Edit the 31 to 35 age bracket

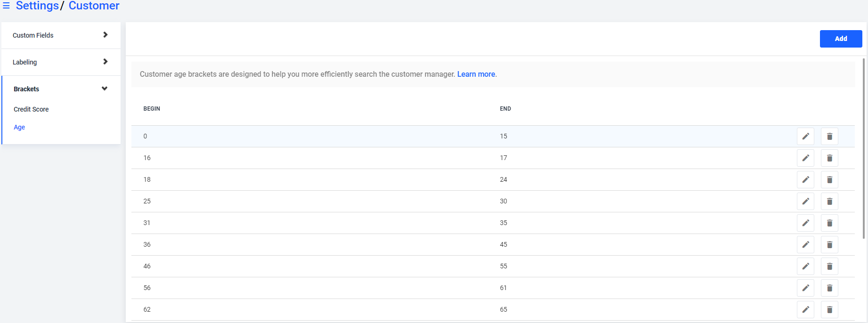click(x=805, y=223)
